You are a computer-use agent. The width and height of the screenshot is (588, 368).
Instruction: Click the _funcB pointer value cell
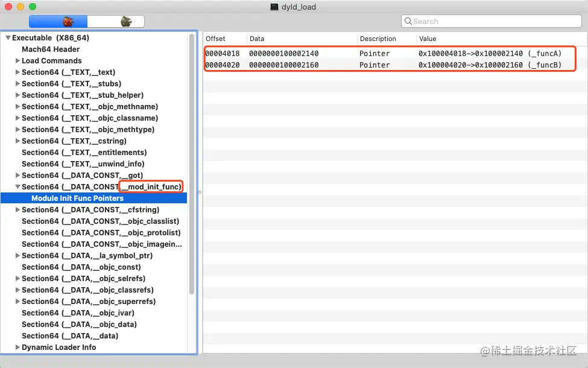tap(490, 65)
